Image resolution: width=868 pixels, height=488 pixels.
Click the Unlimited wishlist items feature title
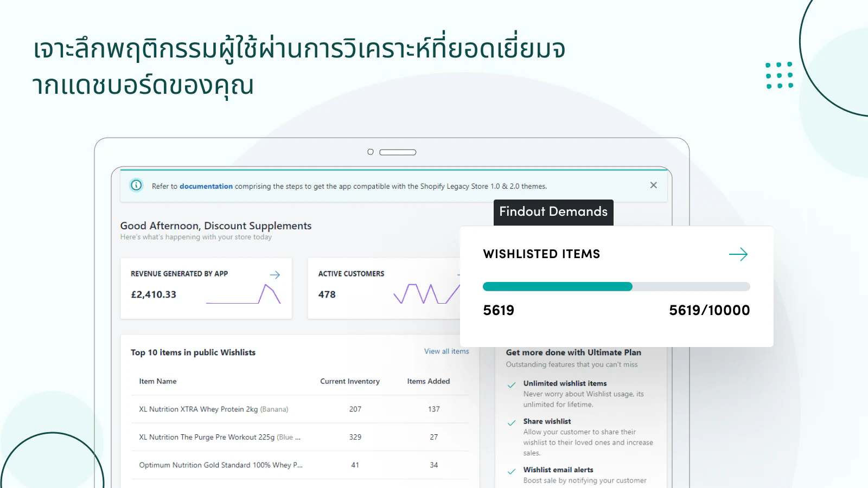point(565,383)
